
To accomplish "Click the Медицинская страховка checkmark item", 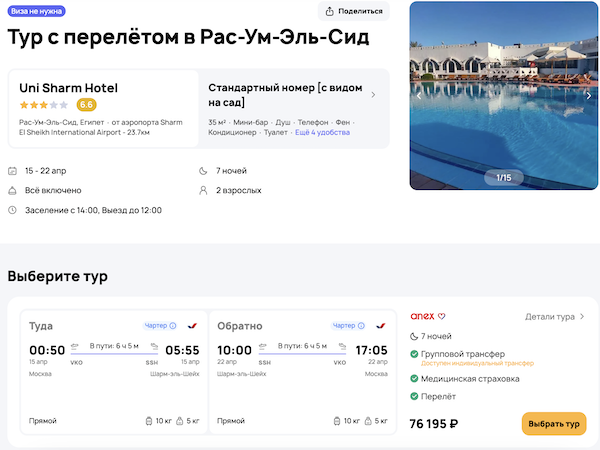I will click(470, 379).
